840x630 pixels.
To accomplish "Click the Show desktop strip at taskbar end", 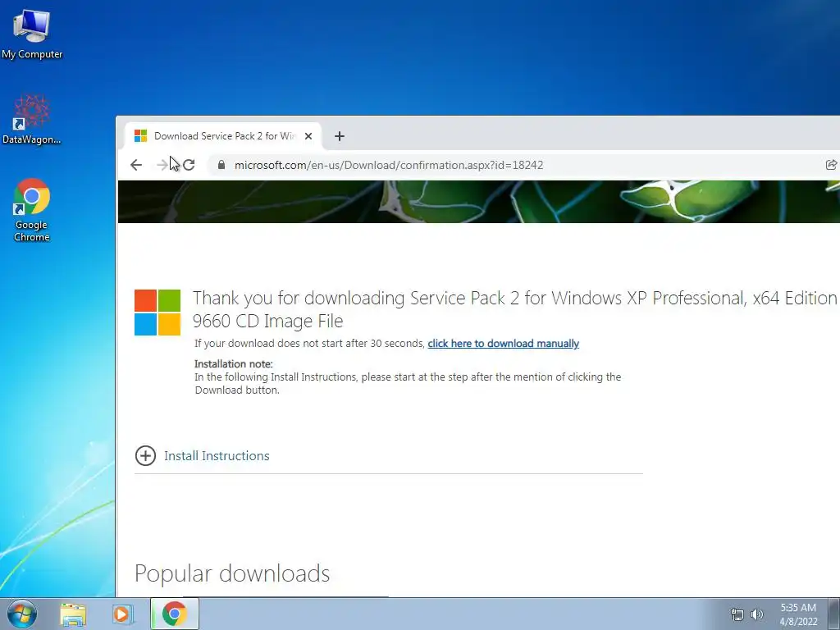I will click(x=834, y=614).
